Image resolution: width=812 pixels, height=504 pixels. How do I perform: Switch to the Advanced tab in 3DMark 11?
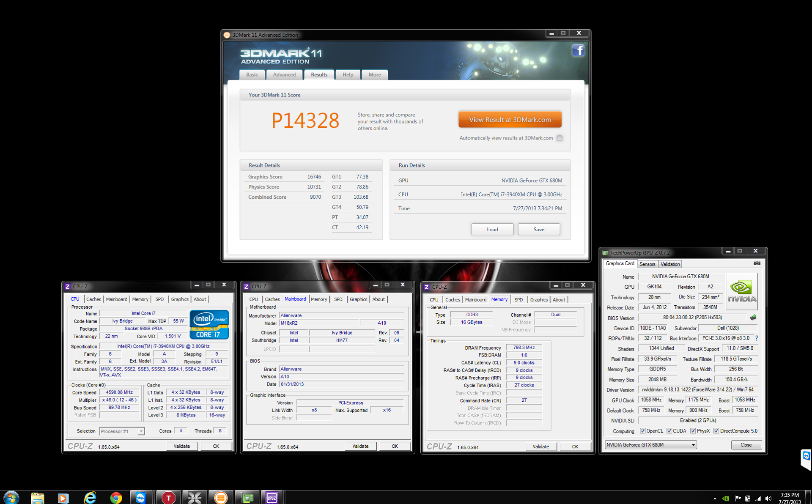(284, 75)
